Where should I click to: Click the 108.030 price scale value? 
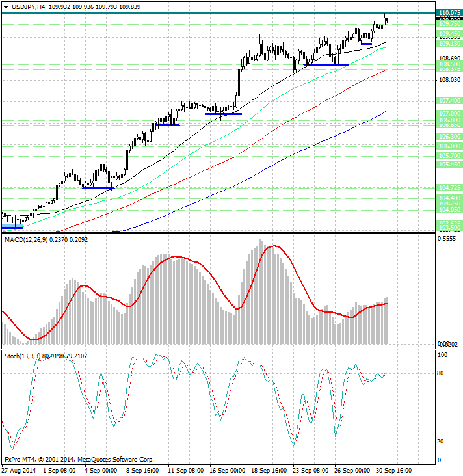[449, 80]
